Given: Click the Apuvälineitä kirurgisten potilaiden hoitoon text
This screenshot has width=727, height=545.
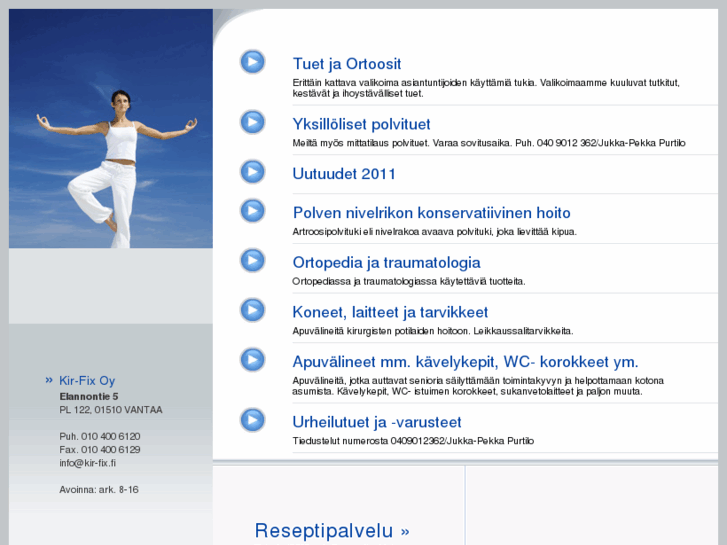Looking at the screenshot, I should coord(433,331).
